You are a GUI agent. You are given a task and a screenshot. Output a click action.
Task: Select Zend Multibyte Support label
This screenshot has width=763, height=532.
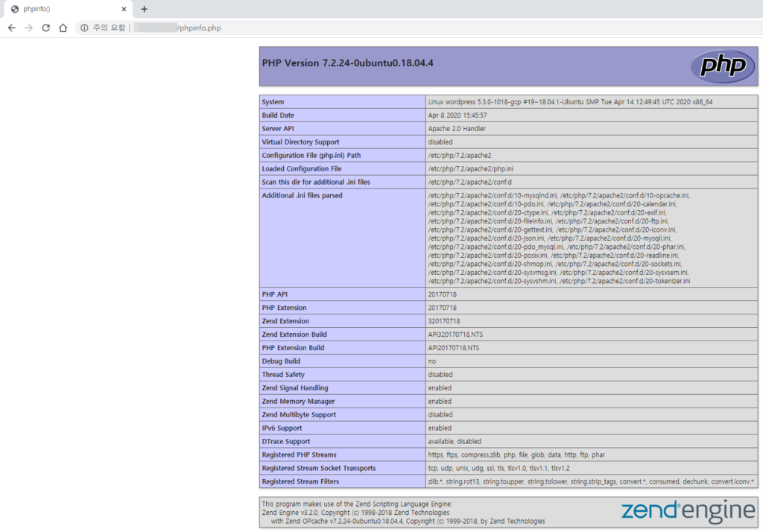(x=299, y=415)
